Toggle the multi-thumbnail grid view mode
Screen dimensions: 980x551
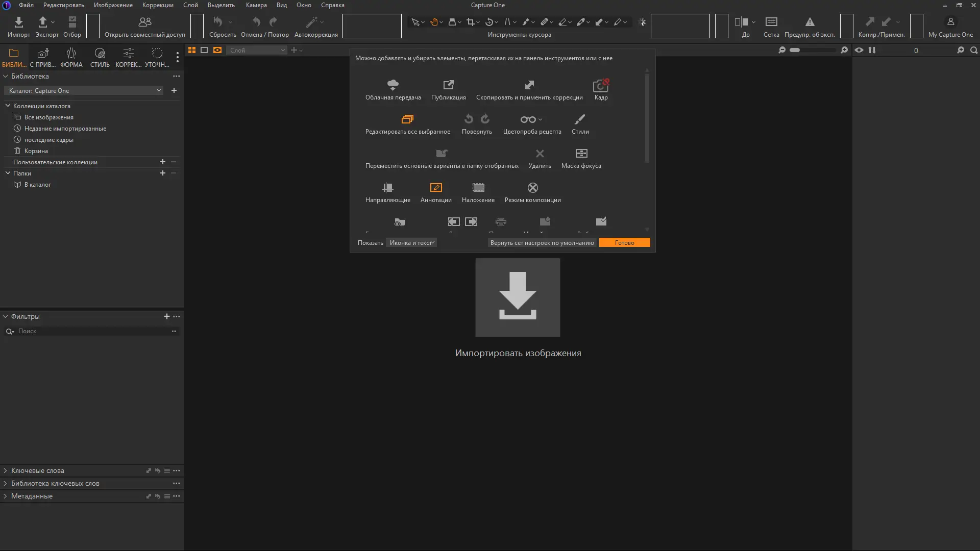(192, 50)
